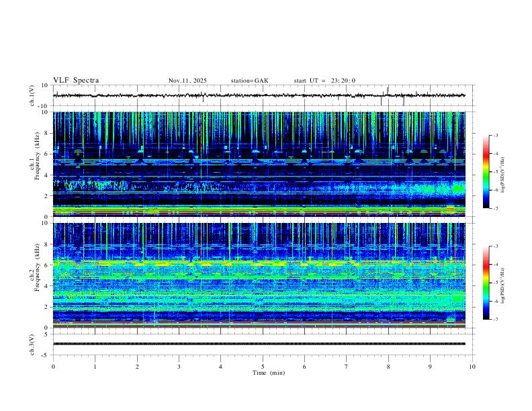Click the ch.1 voltage waveform trace

pyautogui.click(x=259, y=95)
